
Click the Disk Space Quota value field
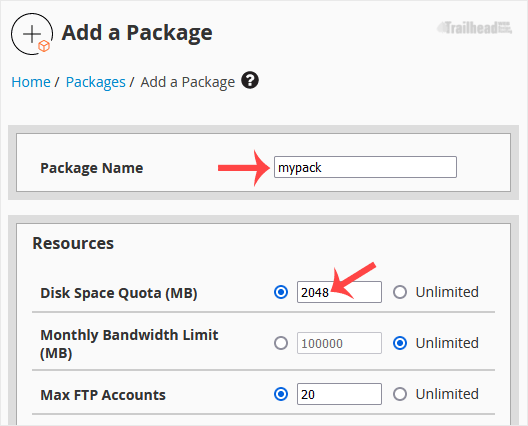click(x=339, y=292)
